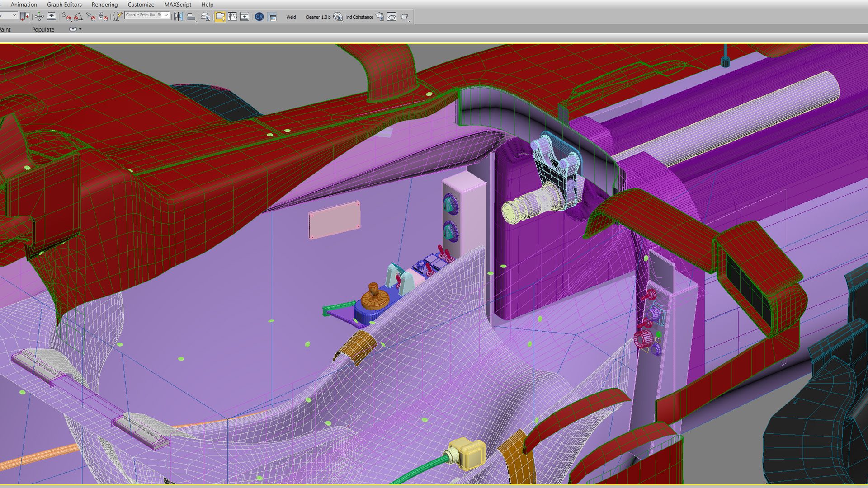This screenshot has height=488, width=868.
Task: Open the Curve Editor icon
Action: [232, 17]
